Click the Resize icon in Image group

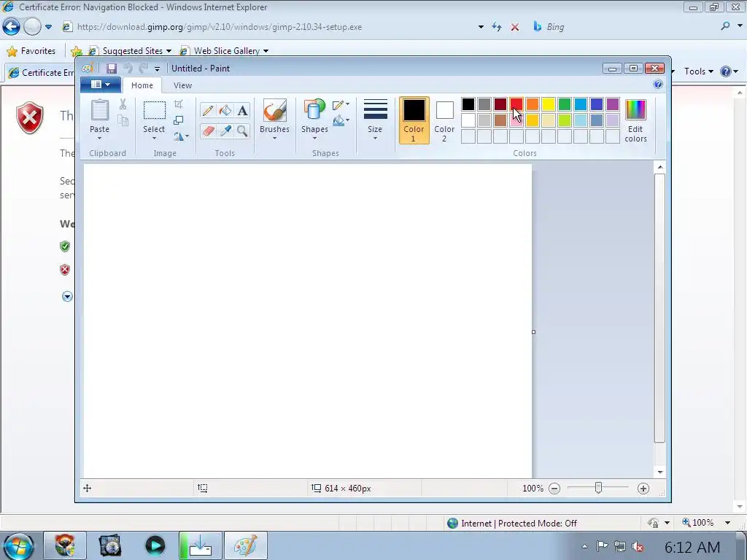[179, 120]
